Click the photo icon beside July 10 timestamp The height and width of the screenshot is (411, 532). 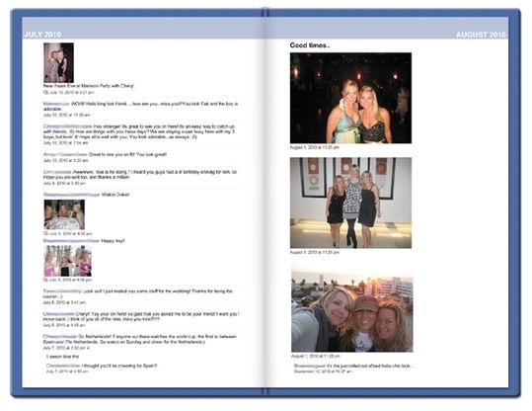pos(45,93)
